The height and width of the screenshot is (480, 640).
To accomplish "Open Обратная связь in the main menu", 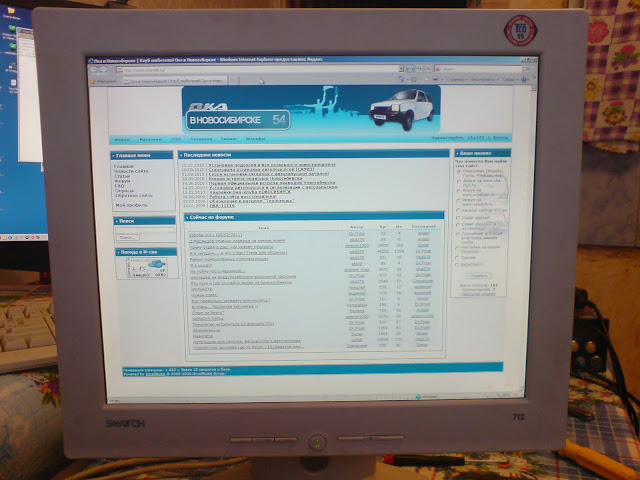I will click(x=134, y=196).
